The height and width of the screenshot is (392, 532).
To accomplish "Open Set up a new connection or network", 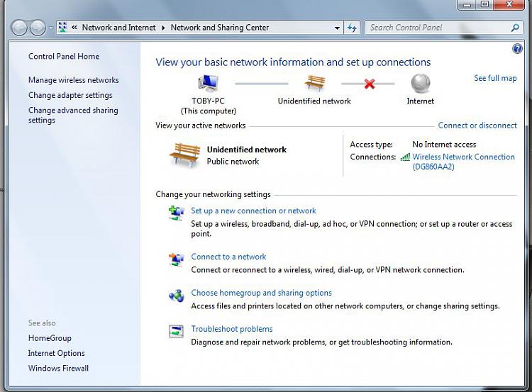I will coord(253,211).
